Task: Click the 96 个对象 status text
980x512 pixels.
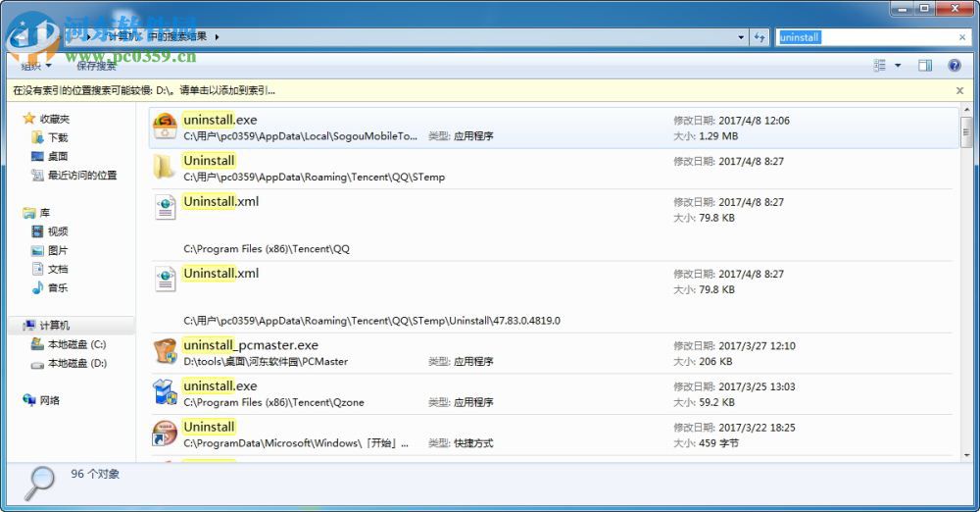Action: [95, 474]
